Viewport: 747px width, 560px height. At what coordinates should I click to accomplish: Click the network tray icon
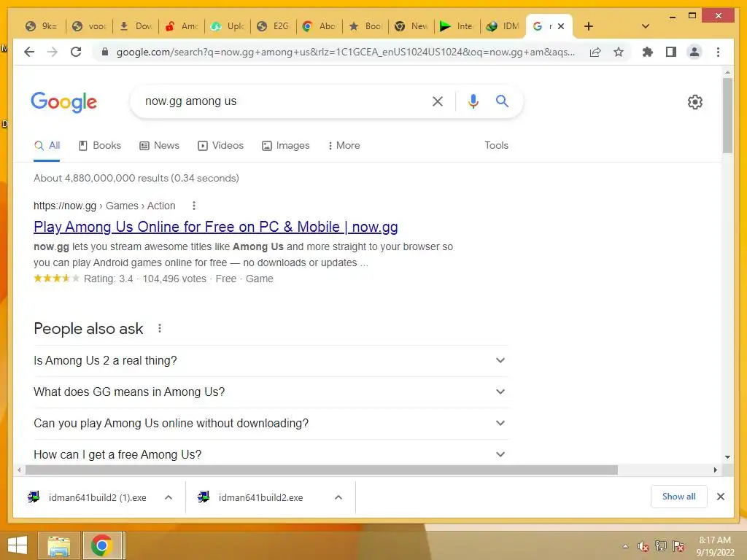click(x=661, y=545)
